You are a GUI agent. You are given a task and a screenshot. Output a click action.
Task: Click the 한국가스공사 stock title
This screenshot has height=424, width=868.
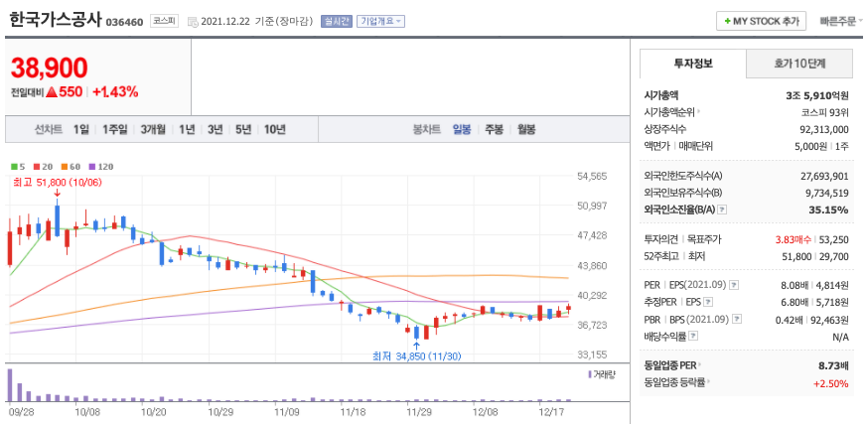56,21
